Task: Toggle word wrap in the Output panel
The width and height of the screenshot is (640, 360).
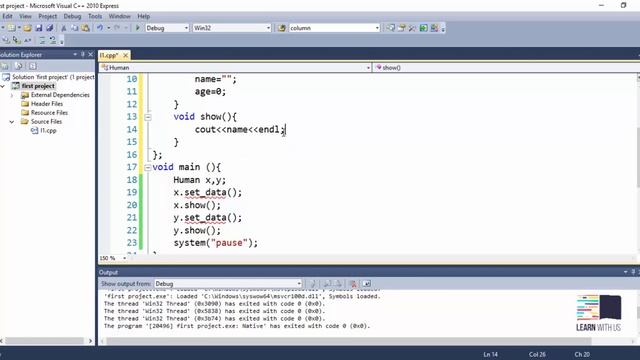Action: (x=367, y=284)
